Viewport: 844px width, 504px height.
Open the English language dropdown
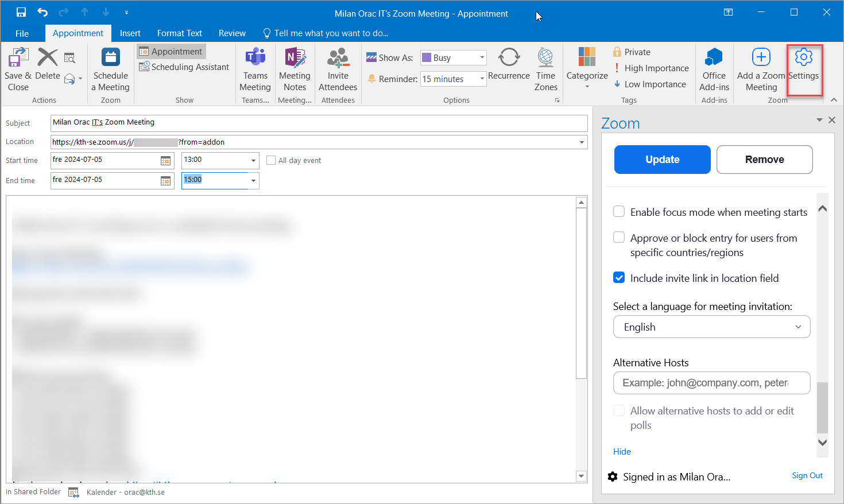coord(711,327)
